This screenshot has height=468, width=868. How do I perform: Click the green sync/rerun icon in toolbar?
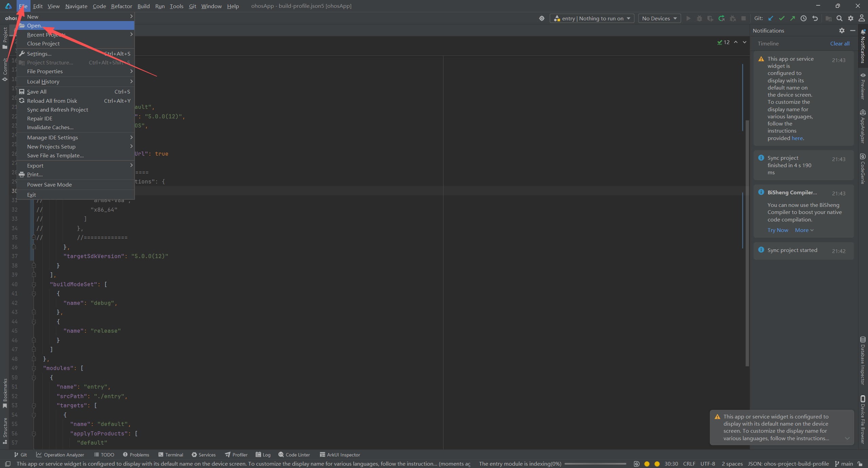click(x=722, y=18)
